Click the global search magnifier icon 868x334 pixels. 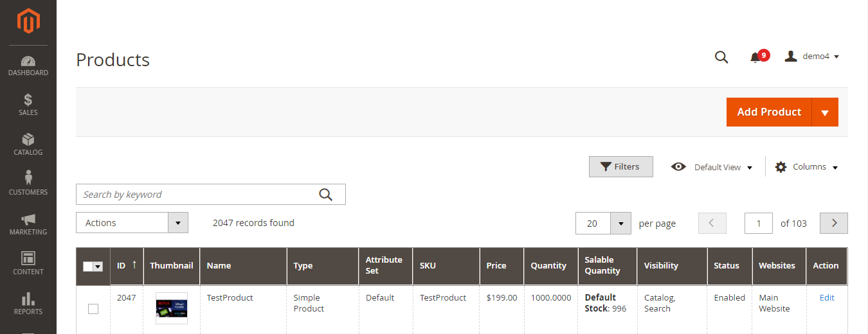[721, 57]
